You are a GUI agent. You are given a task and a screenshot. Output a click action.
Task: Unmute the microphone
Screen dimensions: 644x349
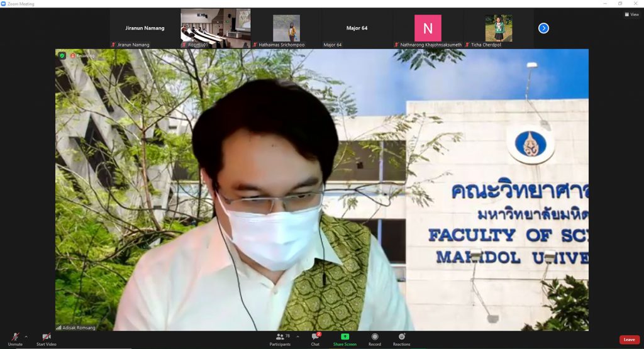15,338
